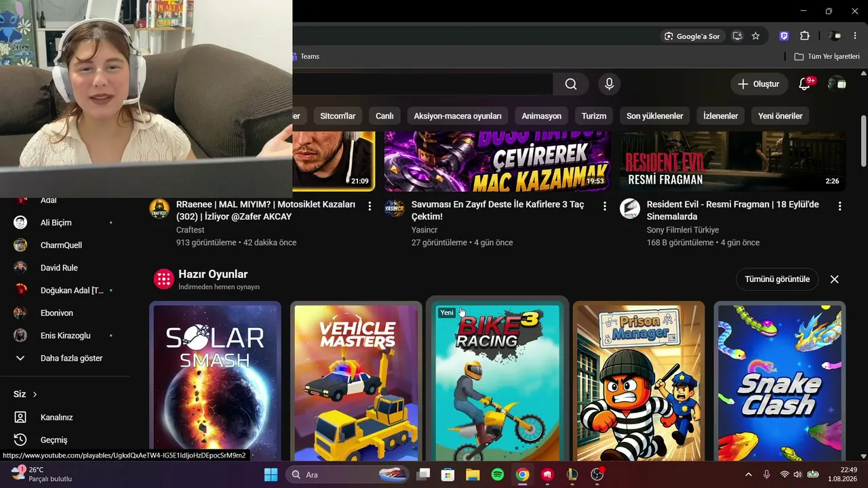Screen dimensions: 868x488
Task: Open the Craftest channel avatar
Action: (159, 209)
